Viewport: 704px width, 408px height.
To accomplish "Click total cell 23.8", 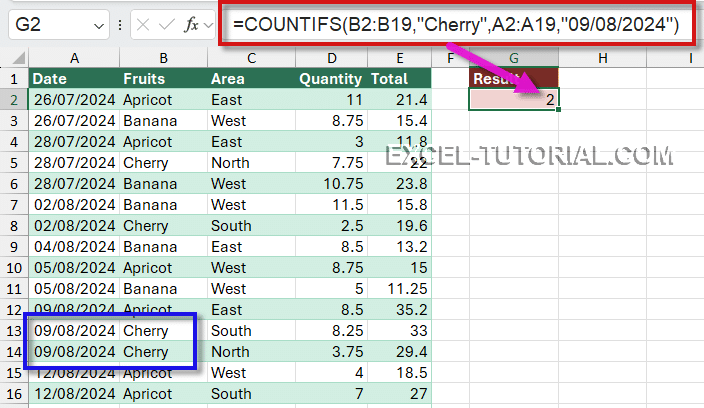I will [x=400, y=184].
